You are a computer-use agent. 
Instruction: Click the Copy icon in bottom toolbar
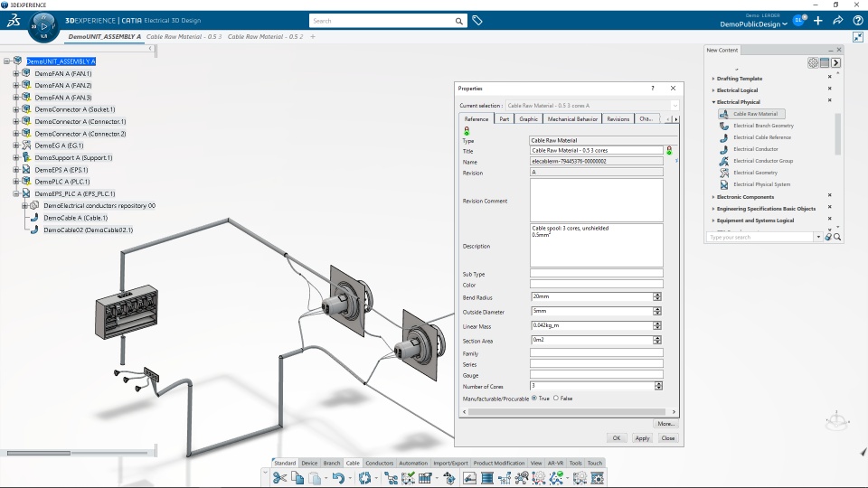tap(297, 477)
